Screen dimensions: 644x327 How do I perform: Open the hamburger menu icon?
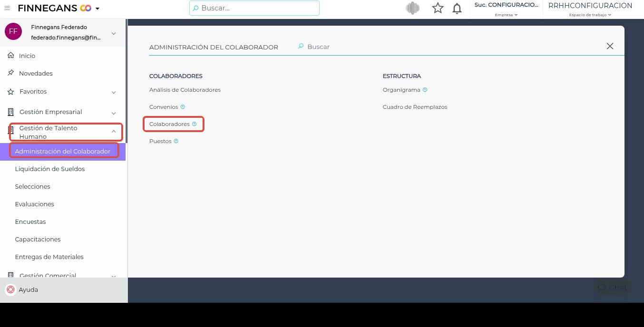[x=7, y=8]
